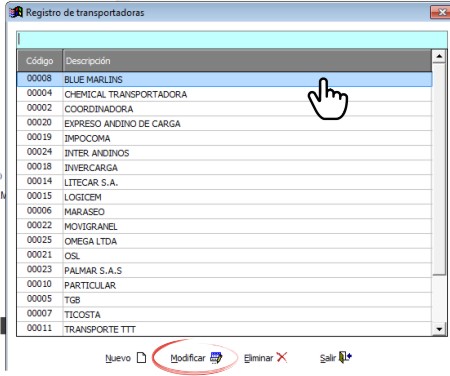The height and width of the screenshot is (376, 450).
Task: Select the OSL row
Action: (x=224, y=256)
